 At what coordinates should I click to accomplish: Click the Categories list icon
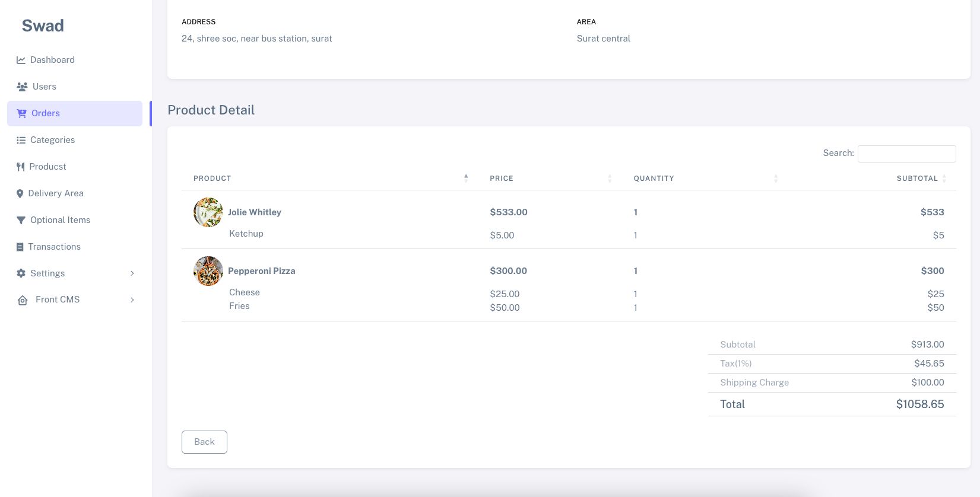tap(21, 140)
